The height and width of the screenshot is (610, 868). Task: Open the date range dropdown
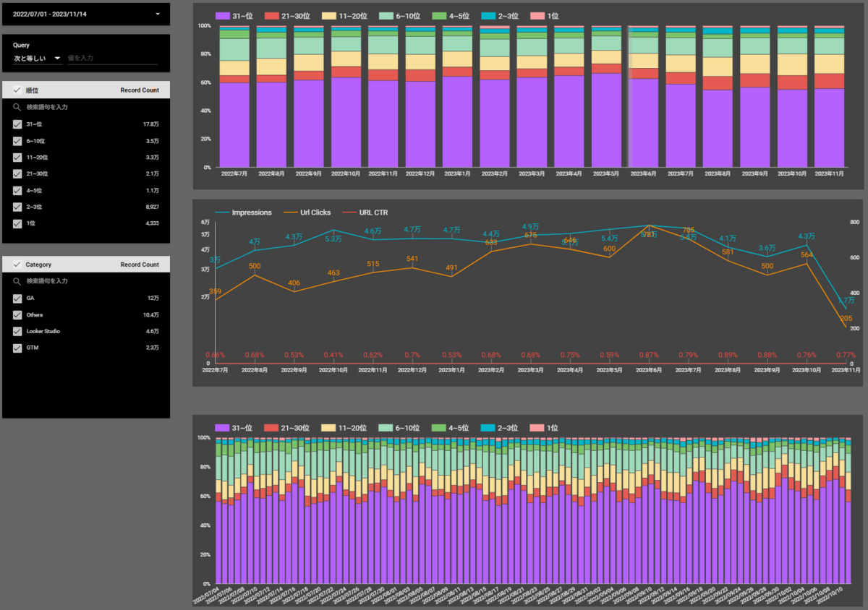coord(86,14)
